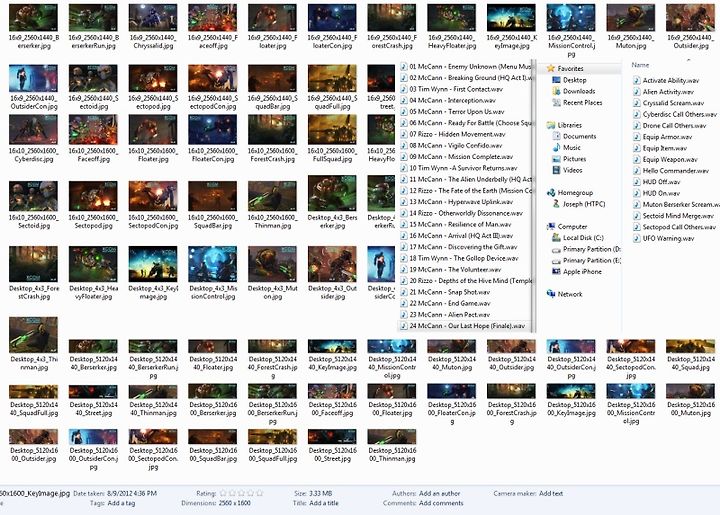The width and height of the screenshot is (720, 515).
Task: Open the Documents library
Action: pos(574,136)
